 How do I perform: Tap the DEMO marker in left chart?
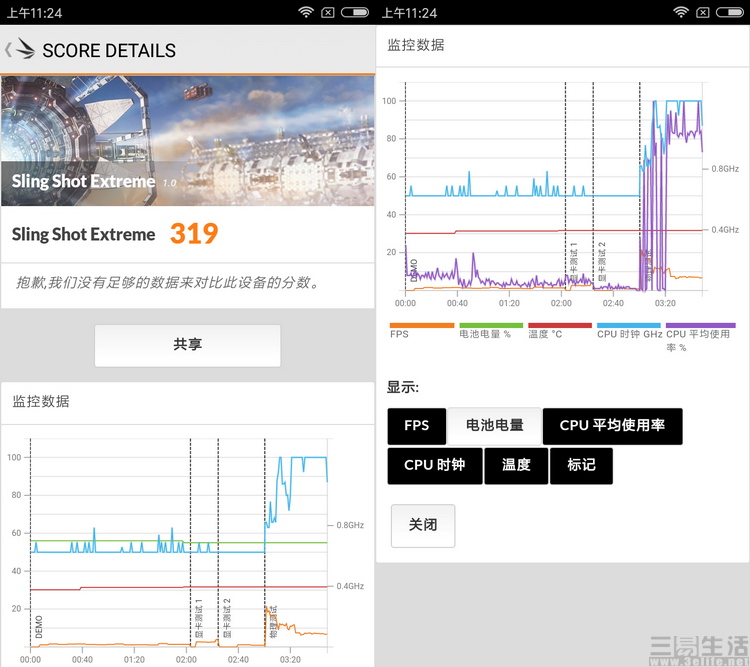(x=39, y=627)
